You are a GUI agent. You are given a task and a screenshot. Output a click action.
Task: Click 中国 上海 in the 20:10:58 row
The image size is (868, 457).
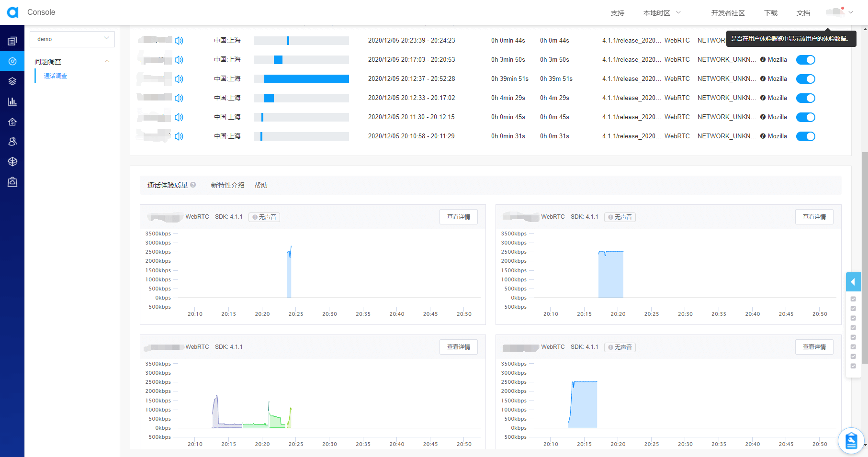tap(227, 136)
